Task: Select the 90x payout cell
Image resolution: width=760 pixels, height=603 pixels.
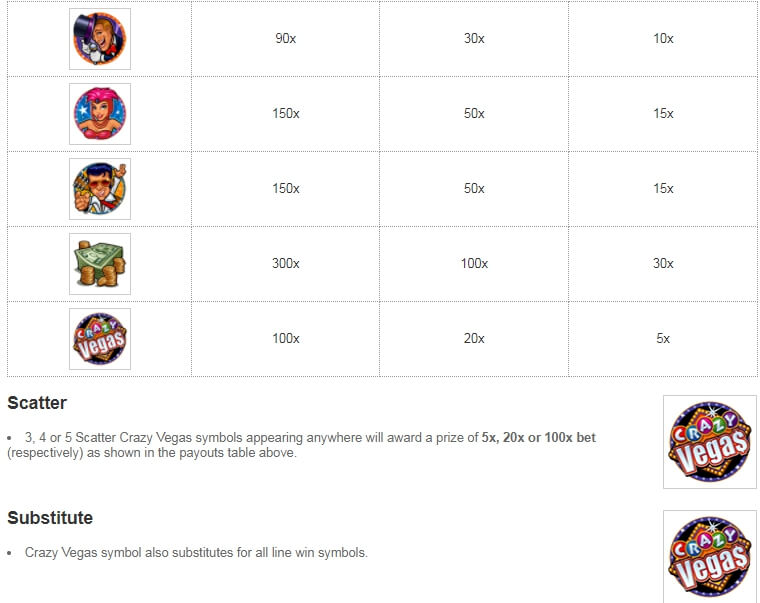Action: (286, 39)
